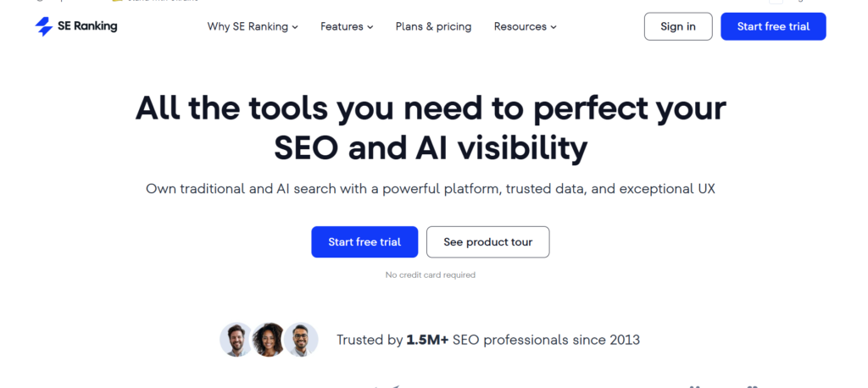Viewport: 868px width, 388px height.
Task: Click the subheadline about traditional and AI search
Action: [431, 189]
